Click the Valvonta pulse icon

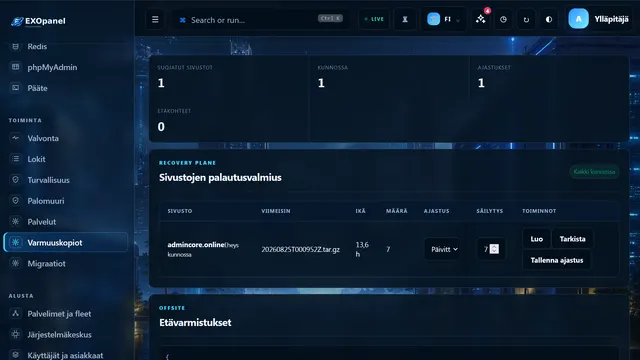coord(16,138)
